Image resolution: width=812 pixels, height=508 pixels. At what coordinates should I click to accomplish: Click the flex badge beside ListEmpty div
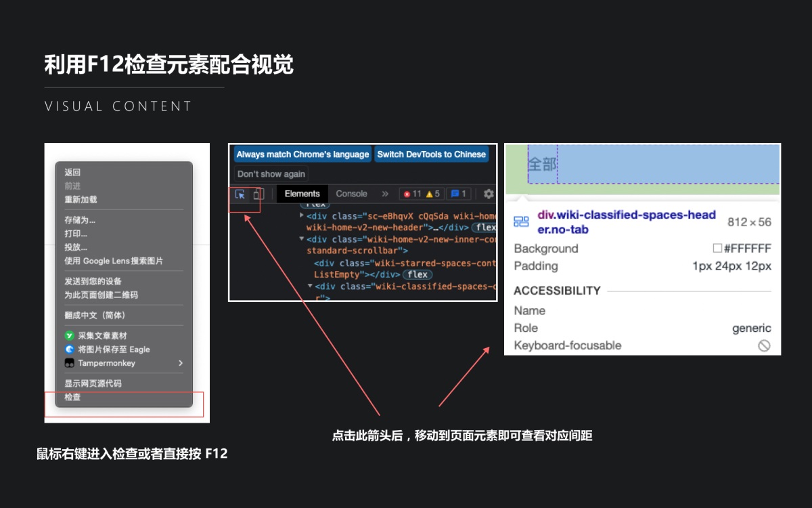pyautogui.click(x=418, y=274)
